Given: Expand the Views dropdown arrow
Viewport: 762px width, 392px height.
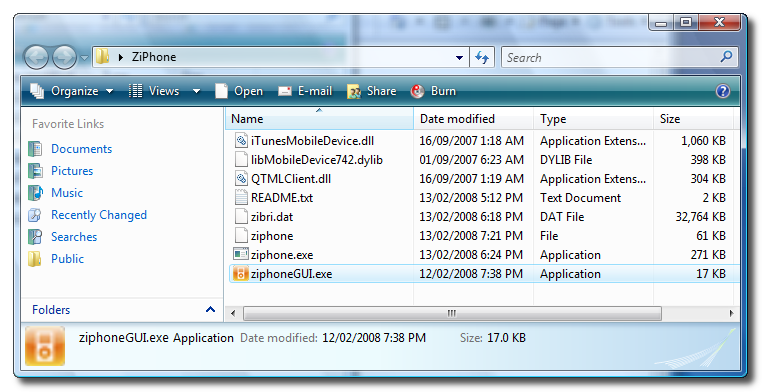Looking at the screenshot, I should click(x=196, y=91).
